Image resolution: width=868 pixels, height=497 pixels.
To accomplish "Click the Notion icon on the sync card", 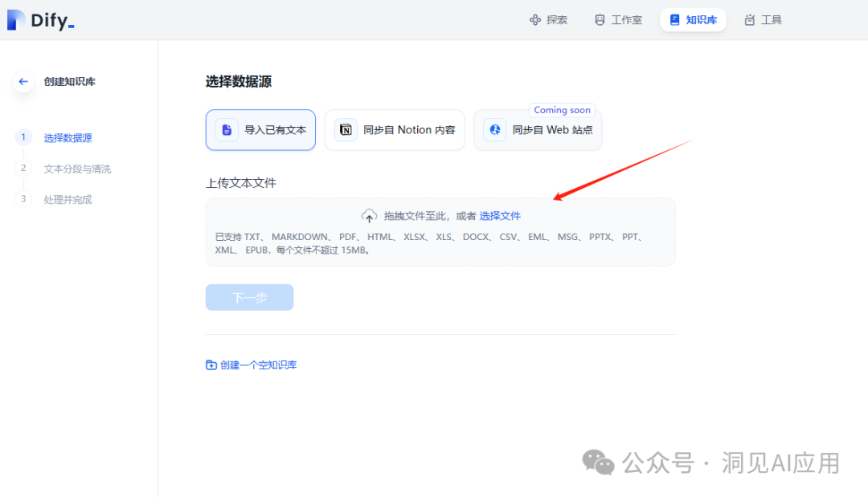I will [x=346, y=128].
